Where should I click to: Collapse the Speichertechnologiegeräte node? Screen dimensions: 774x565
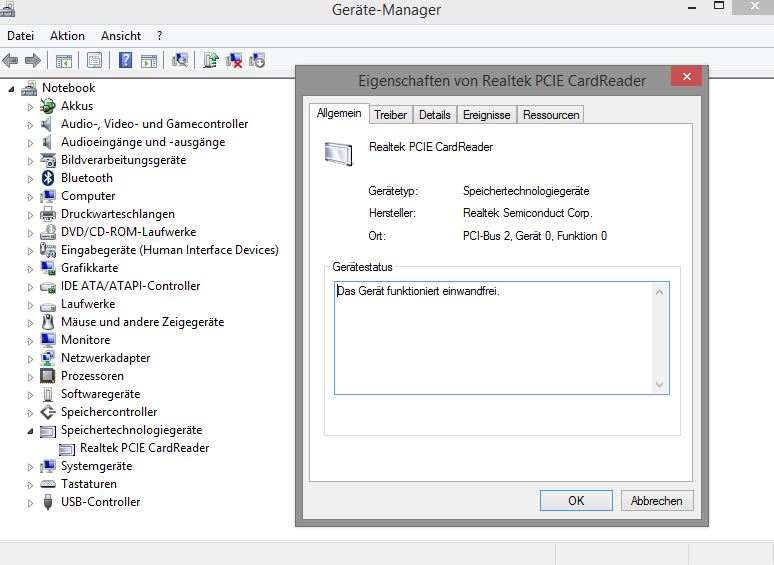pos(30,431)
